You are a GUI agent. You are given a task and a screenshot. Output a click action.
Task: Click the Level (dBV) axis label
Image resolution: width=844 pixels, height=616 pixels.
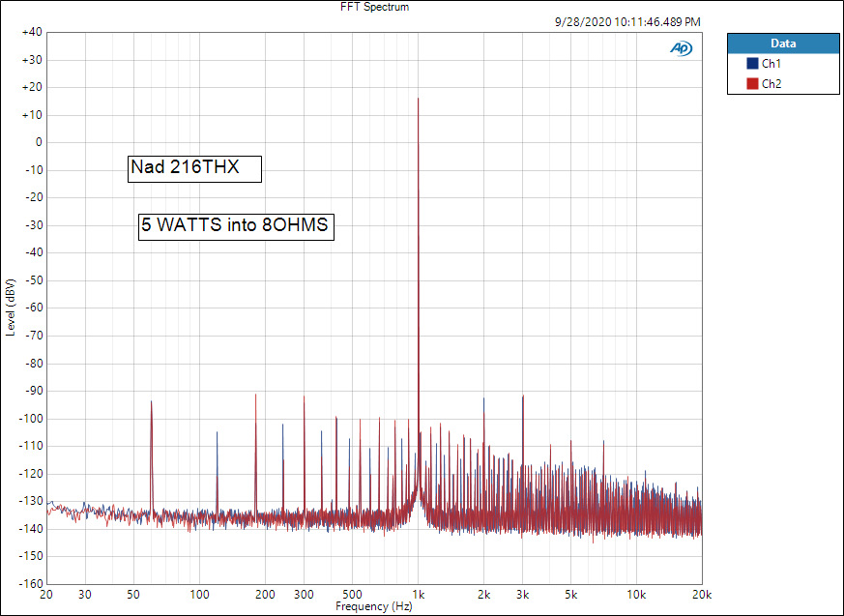(11, 308)
